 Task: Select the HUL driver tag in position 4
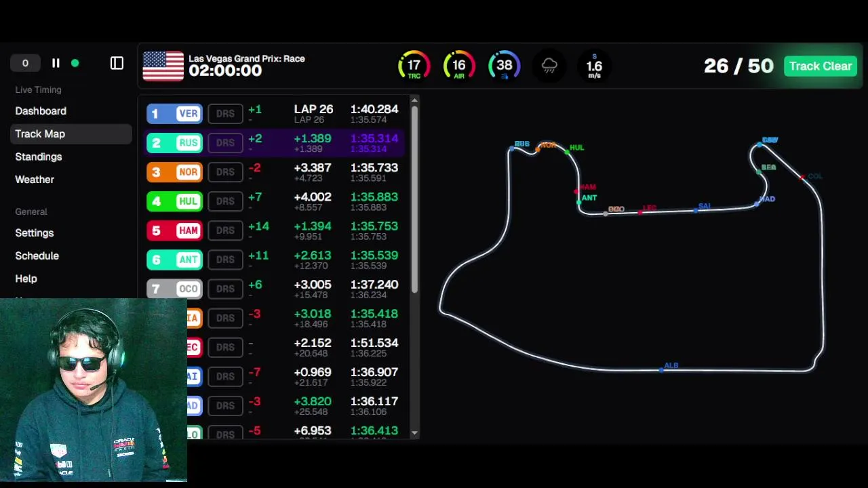174,201
